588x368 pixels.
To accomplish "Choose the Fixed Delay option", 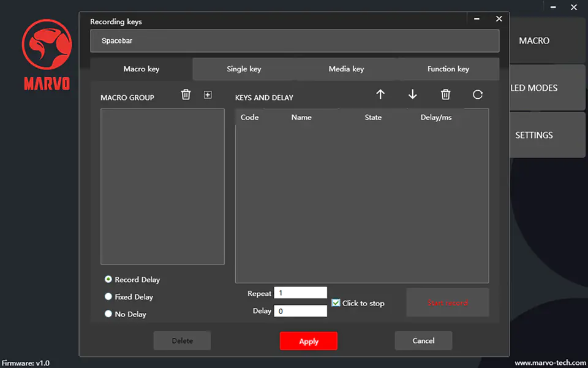I will (x=108, y=297).
